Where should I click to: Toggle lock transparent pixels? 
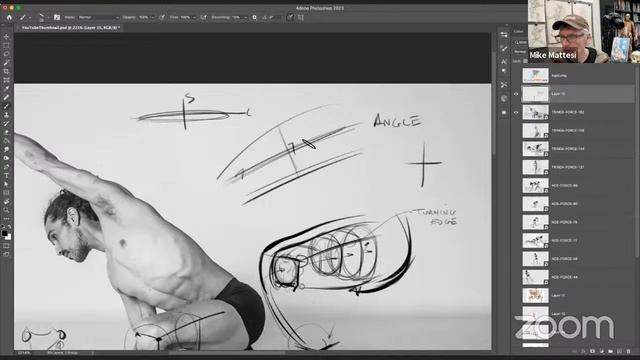(525, 61)
